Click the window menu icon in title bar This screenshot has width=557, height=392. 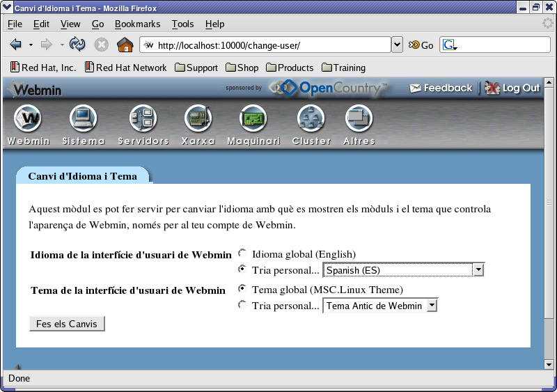(x=7, y=7)
